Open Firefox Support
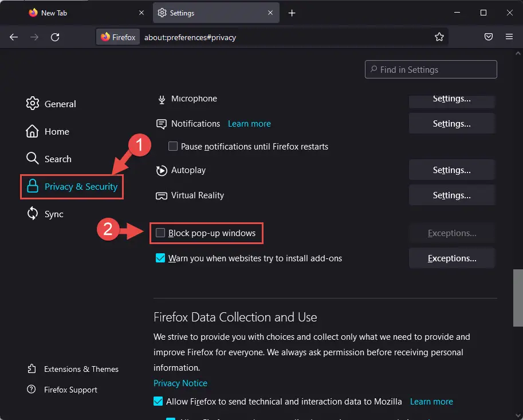The height and width of the screenshot is (420, 523). 62,390
